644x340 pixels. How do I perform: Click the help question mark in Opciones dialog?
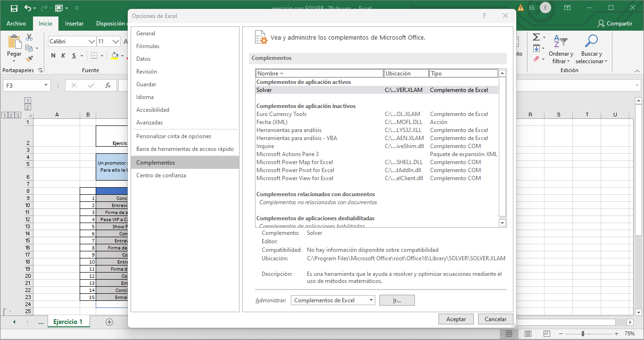coord(484,16)
